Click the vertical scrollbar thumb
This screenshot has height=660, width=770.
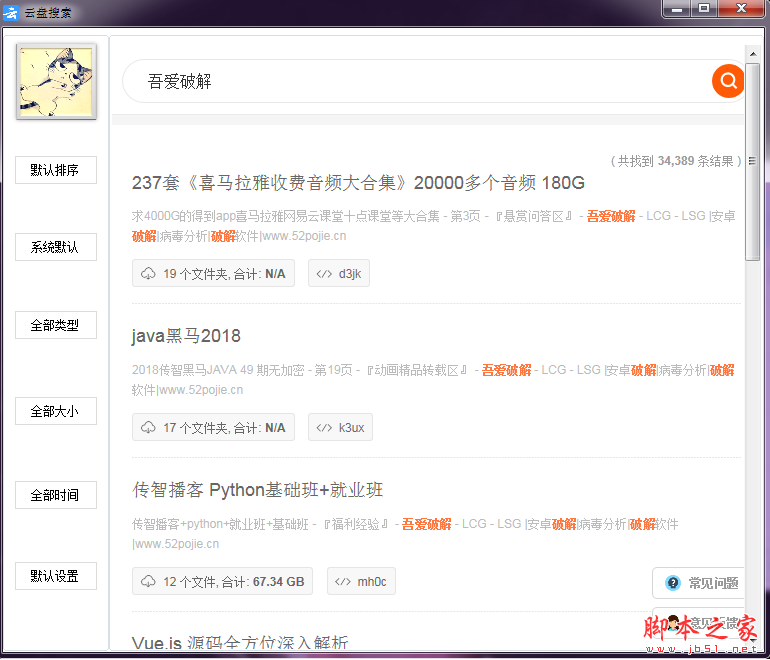752,162
